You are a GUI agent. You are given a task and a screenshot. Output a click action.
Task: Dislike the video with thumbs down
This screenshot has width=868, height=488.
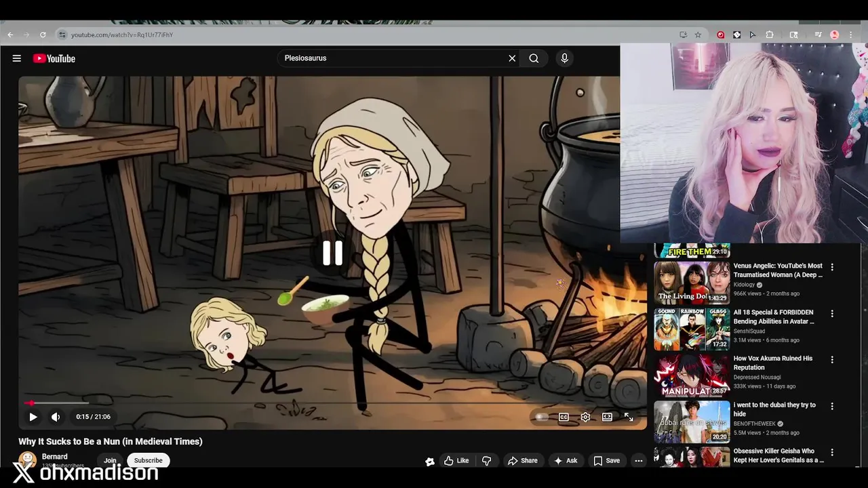(486, 460)
